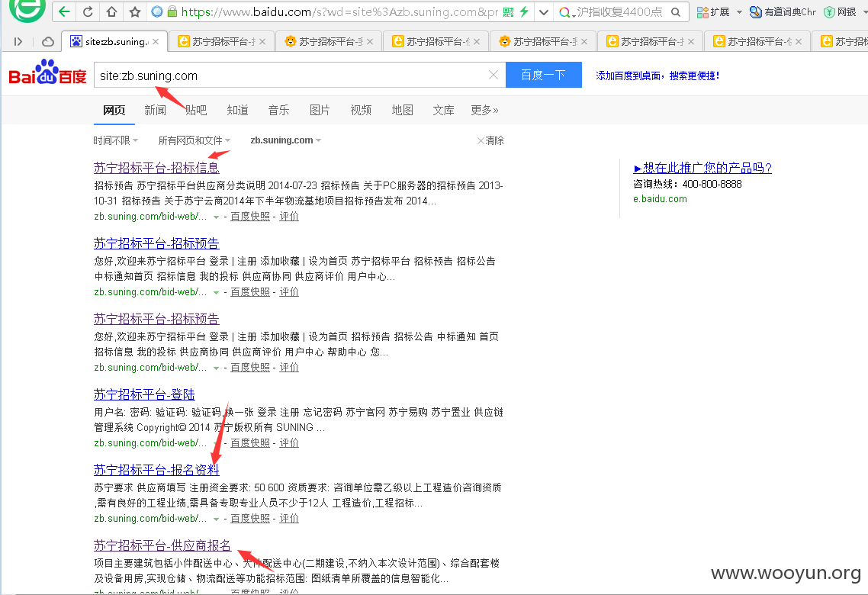Click the magnifier in browser search box
The height and width of the screenshot is (595, 868).
[675, 11]
